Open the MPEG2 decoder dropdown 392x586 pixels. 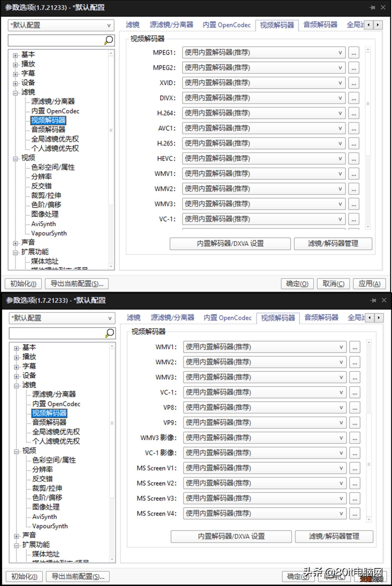click(x=264, y=68)
